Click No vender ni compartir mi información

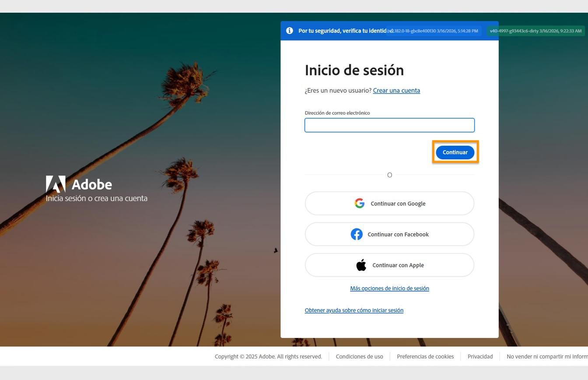[x=547, y=356]
